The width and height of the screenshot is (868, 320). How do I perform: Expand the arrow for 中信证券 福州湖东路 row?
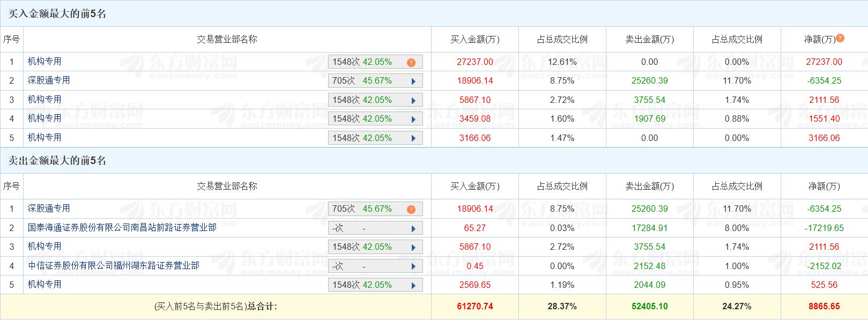(413, 267)
